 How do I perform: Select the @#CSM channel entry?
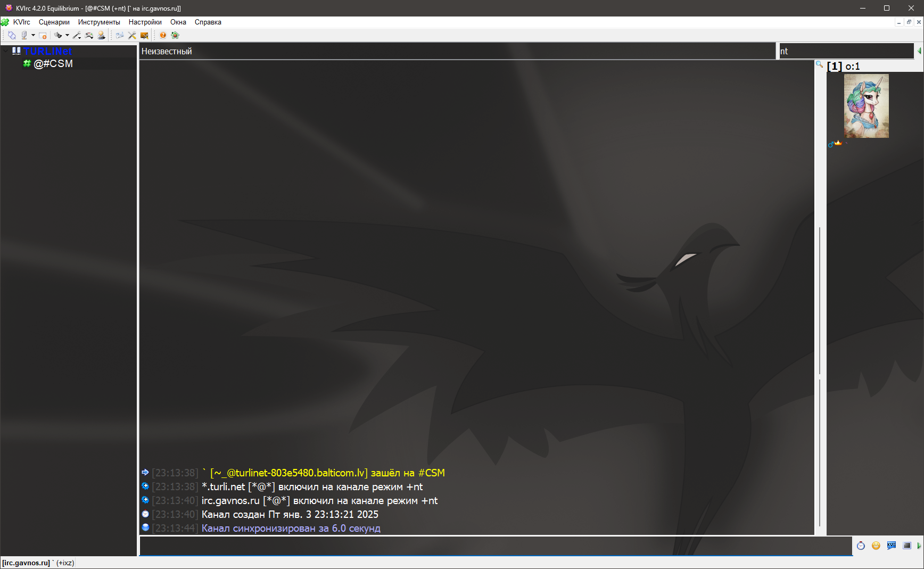(x=53, y=64)
